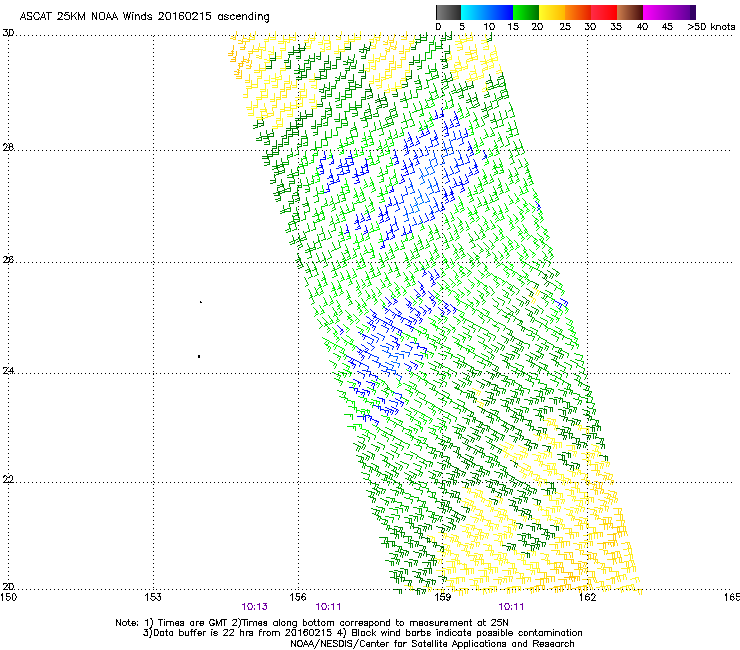The width and height of the screenshot is (740, 650).
Task: Select the dark purple 45-50 knots segment
Action: [x=682, y=12]
